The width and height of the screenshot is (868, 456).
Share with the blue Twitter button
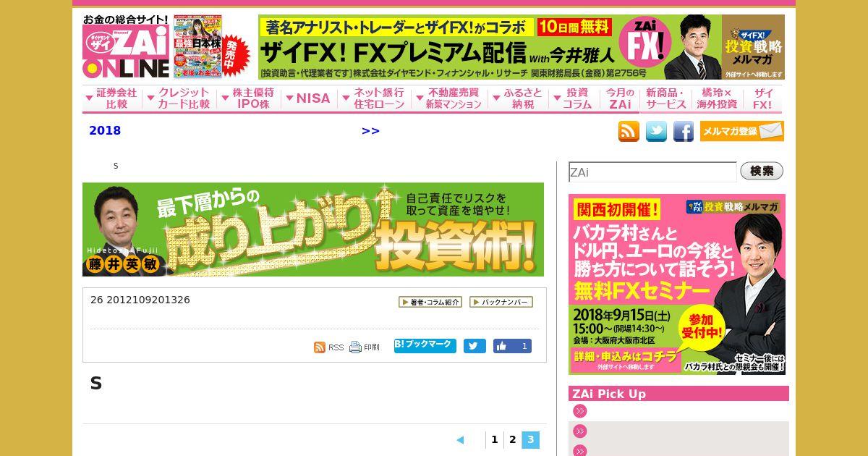(475, 346)
